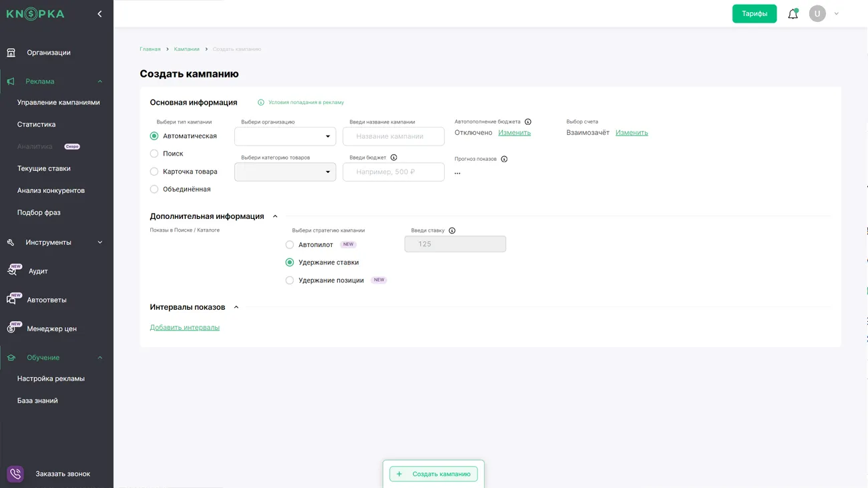This screenshot has width=868, height=488.
Task: Click info icon beside Введи бюджет
Action: [393, 158]
